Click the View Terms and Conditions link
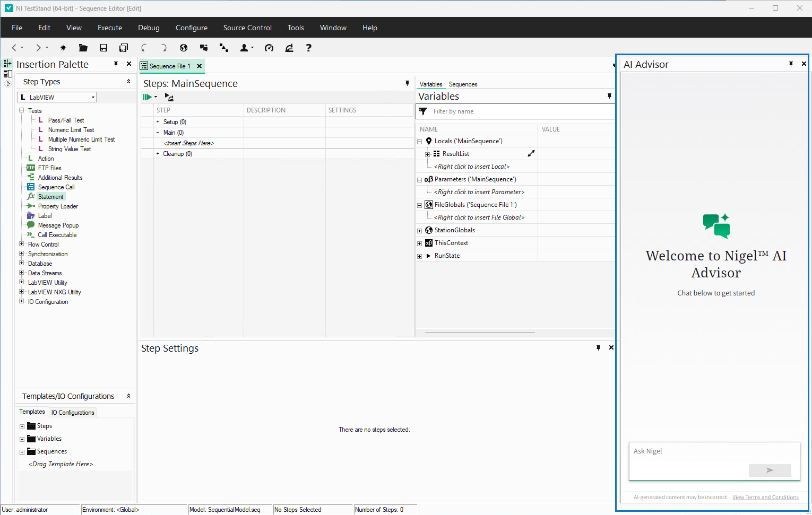The height and width of the screenshot is (515, 812). click(765, 497)
